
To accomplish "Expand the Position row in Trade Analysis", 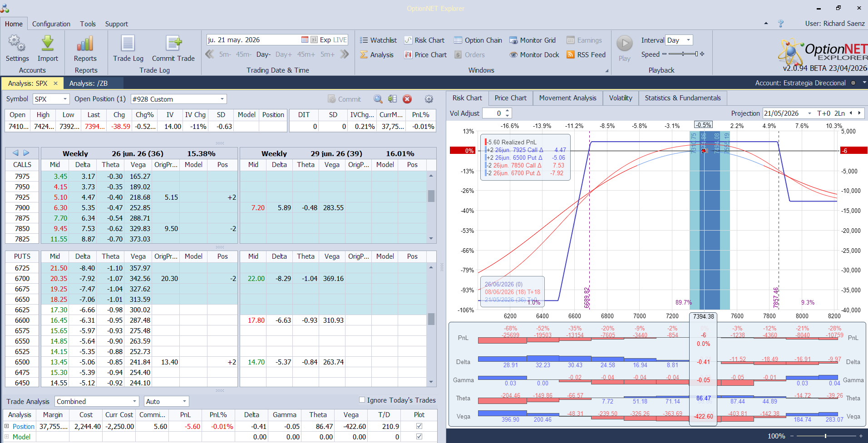I will pos(7,426).
